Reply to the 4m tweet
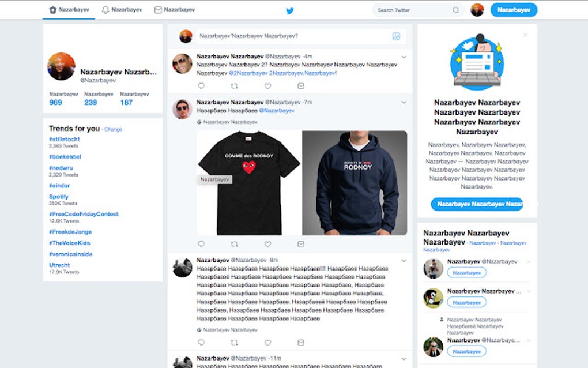 click(x=201, y=86)
